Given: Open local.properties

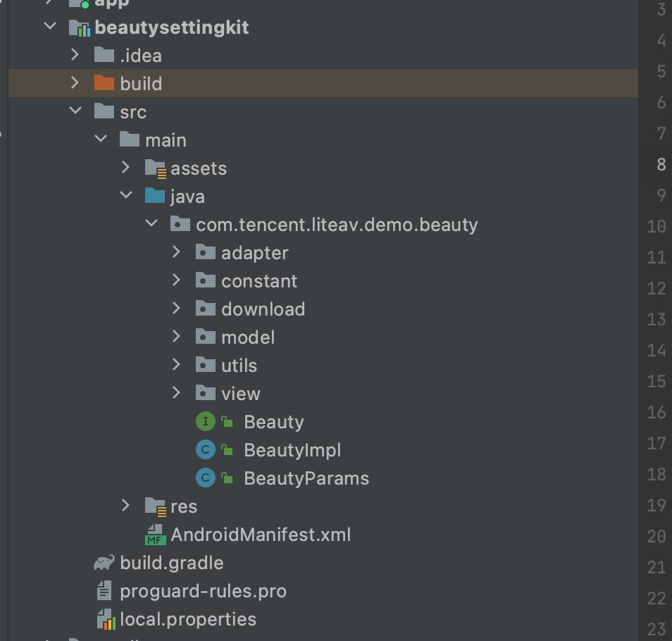Looking at the screenshot, I should 188,620.
